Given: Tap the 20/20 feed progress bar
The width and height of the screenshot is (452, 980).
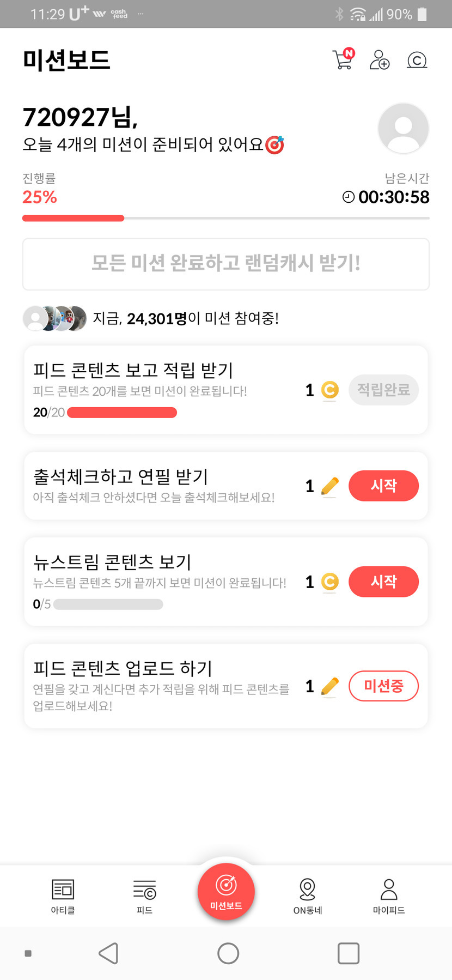Looking at the screenshot, I should click(122, 413).
